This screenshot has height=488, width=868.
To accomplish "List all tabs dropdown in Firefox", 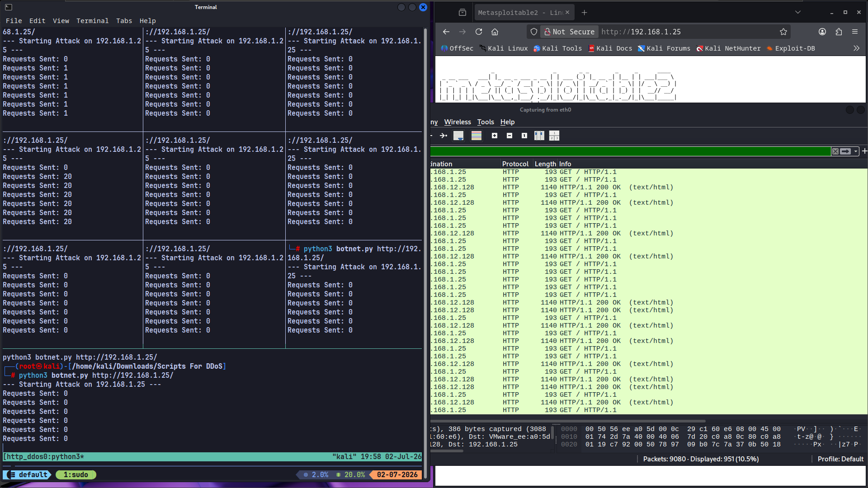I will pos(798,13).
